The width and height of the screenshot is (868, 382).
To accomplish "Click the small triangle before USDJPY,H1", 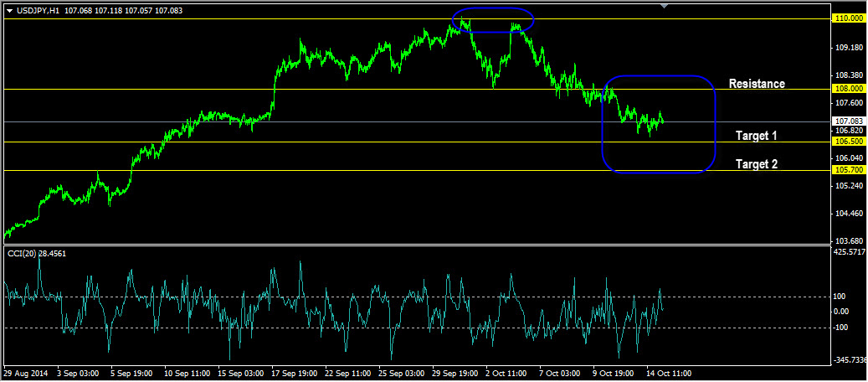I will tap(9, 11).
